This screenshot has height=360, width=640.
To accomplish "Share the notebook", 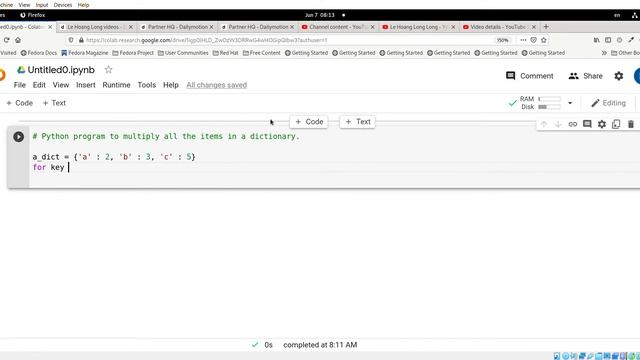I will coord(585,76).
